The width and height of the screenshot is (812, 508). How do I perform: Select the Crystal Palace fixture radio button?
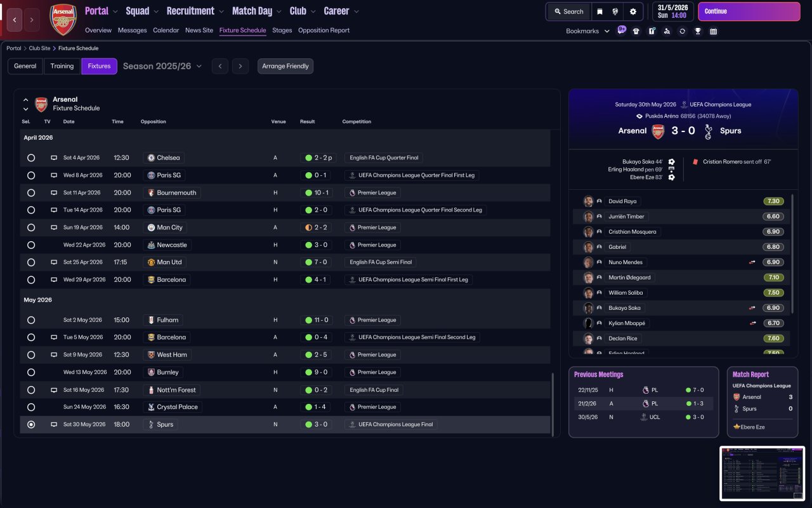pos(31,407)
